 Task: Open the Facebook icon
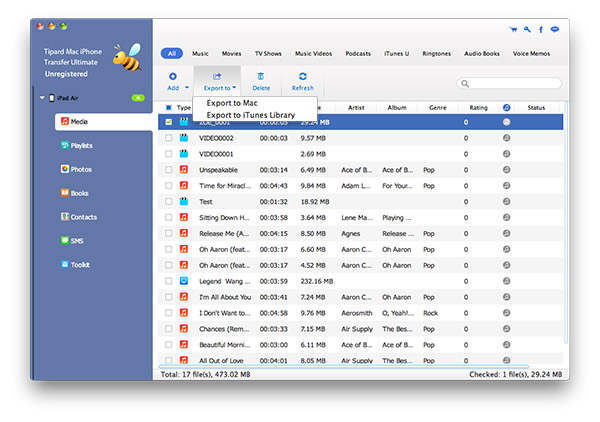pos(541,29)
